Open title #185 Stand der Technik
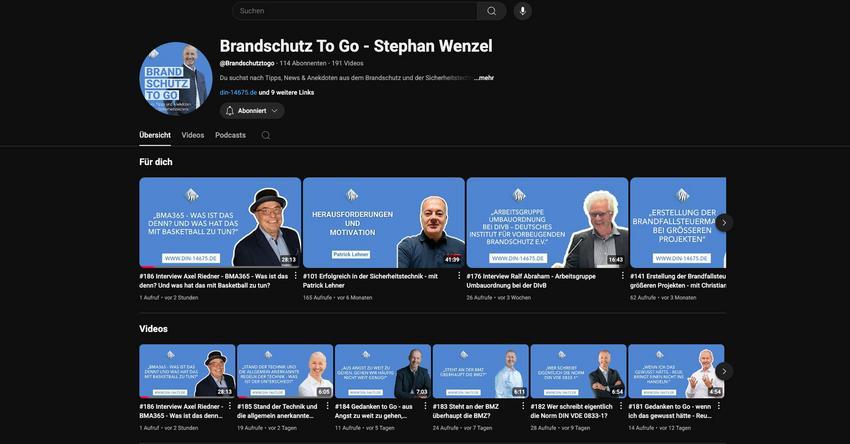The height and width of the screenshot is (444, 850). 278,411
